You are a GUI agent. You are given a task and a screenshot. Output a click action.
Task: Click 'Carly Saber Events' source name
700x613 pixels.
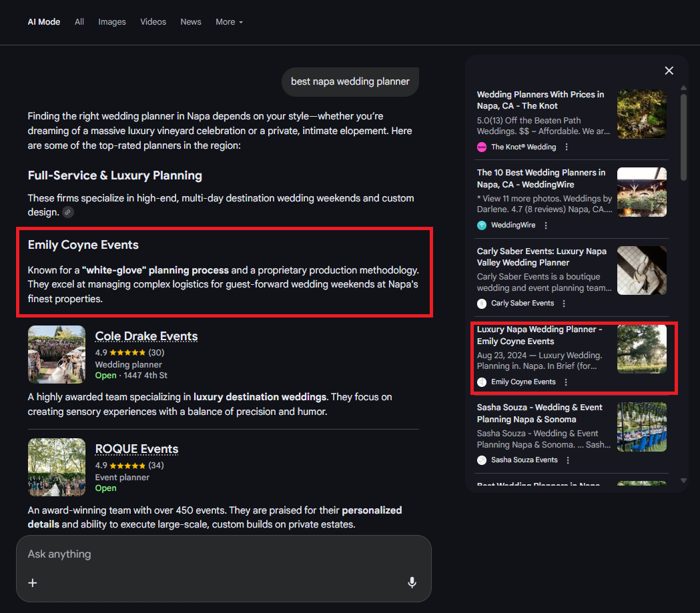click(x=522, y=303)
